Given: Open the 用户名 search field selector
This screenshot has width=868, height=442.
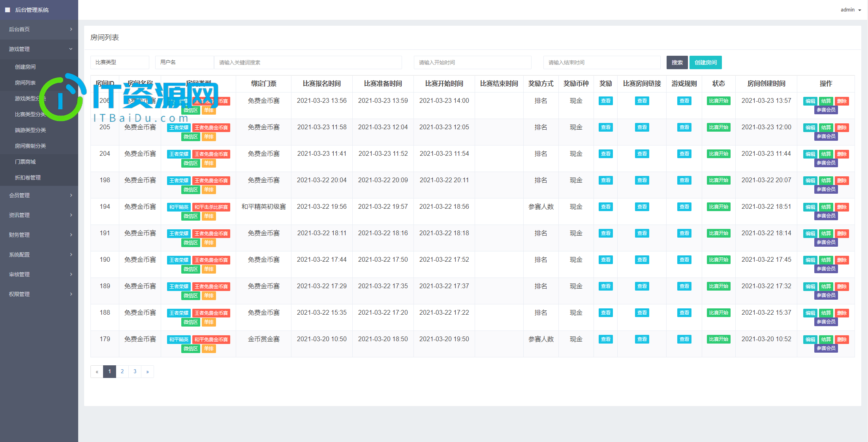Looking at the screenshot, I should [x=184, y=62].
